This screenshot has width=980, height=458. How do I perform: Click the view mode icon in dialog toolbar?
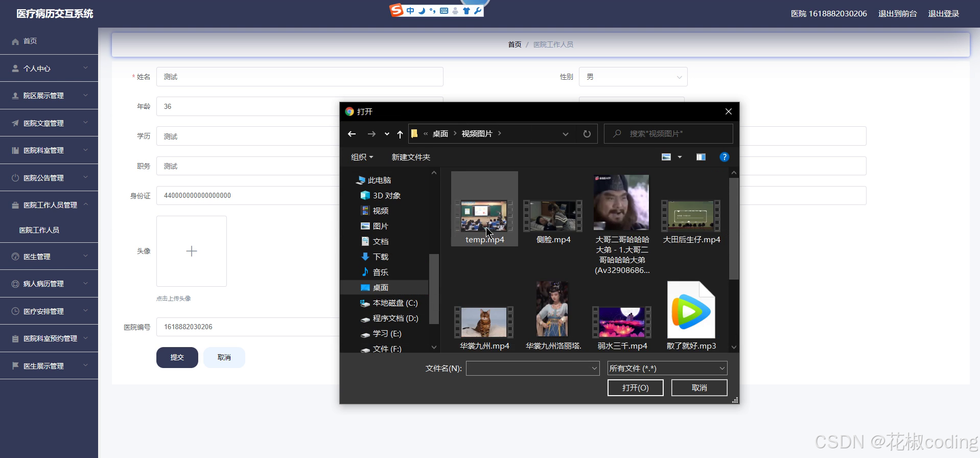click(x=666, y=157)
